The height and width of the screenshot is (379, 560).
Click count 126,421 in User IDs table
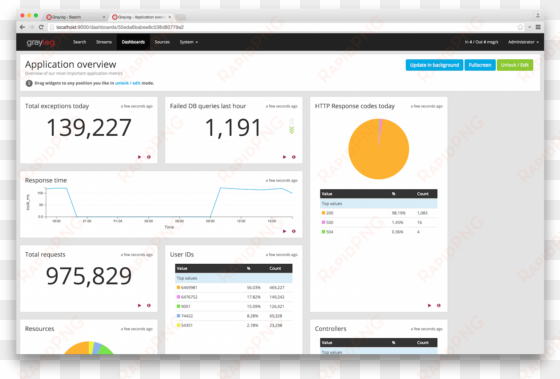pos(277,306)
